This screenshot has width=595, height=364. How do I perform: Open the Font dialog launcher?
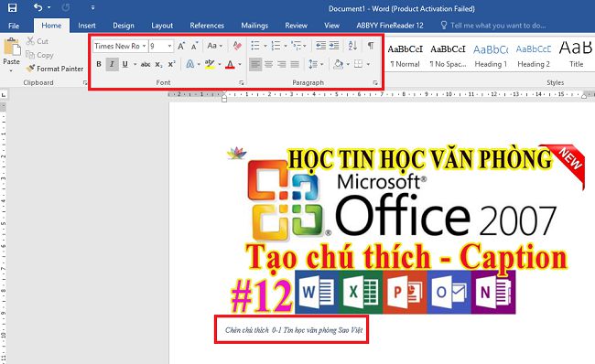click(x=242, y=82)
